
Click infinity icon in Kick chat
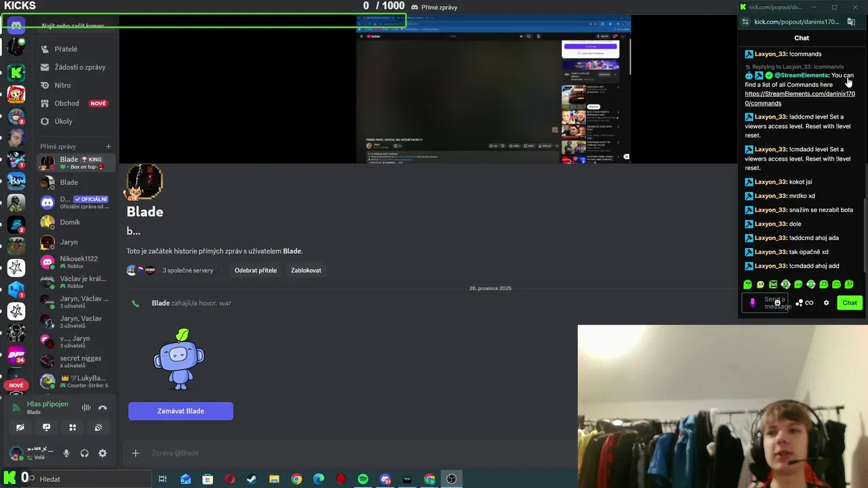pyautogui.click(x=809, y=303)
